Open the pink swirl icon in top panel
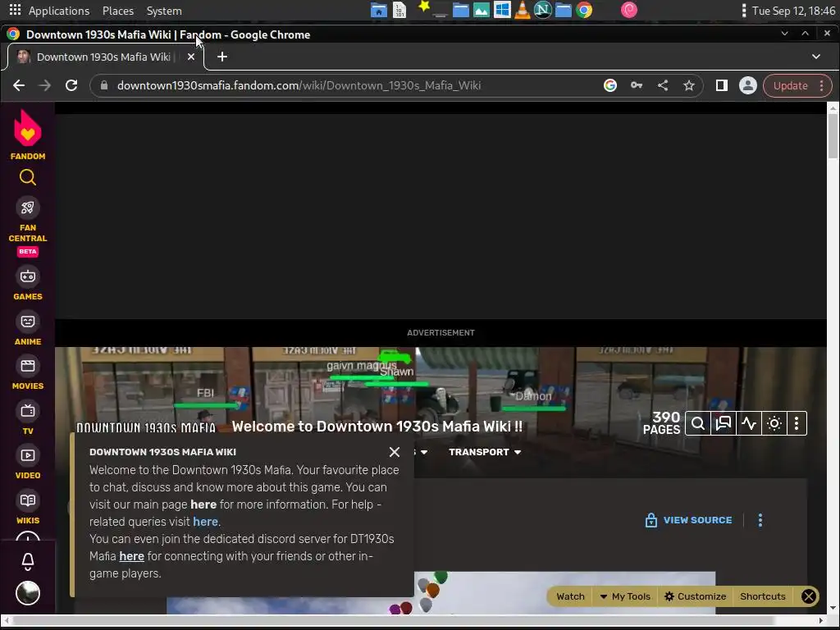Image resolution: width=840 pixels, height=630 pixels. (629, 10)
